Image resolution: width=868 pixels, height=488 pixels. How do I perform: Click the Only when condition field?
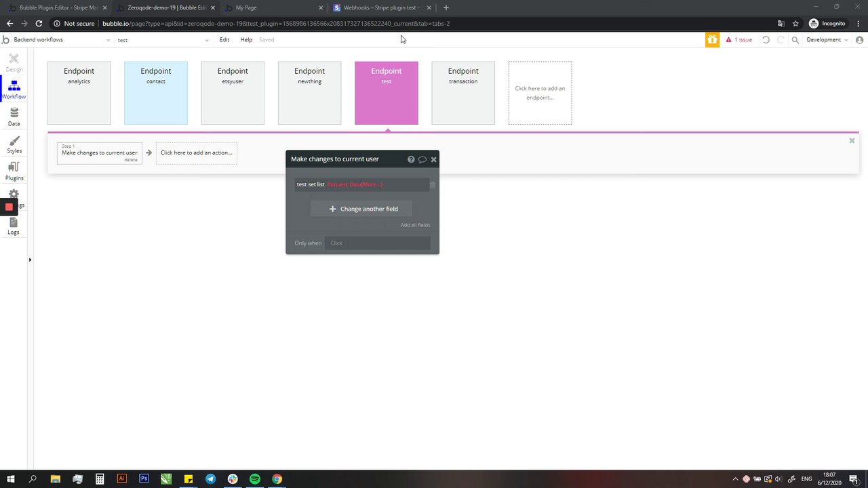(377, 243)
